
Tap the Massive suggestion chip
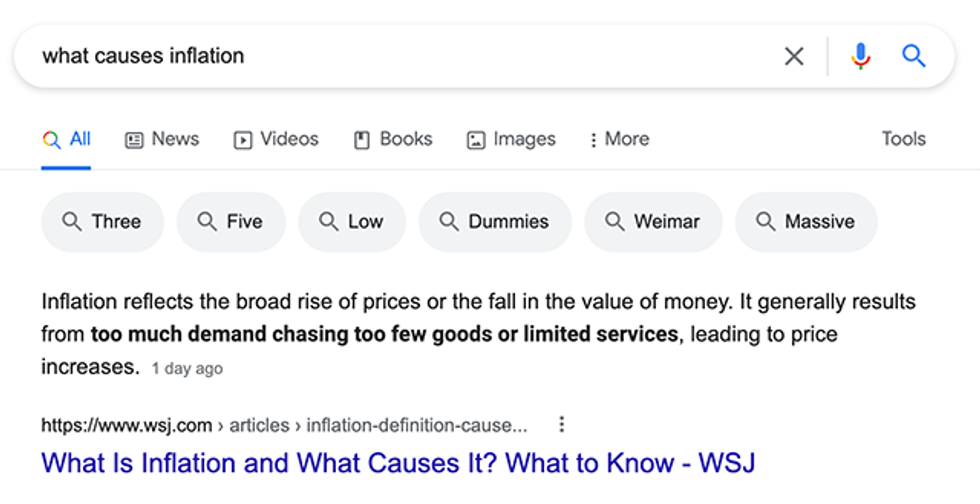pos(806,222)
